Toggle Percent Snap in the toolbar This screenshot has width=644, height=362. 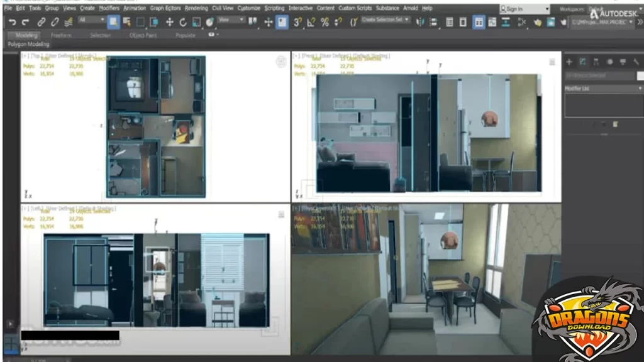tap(325, 22)
